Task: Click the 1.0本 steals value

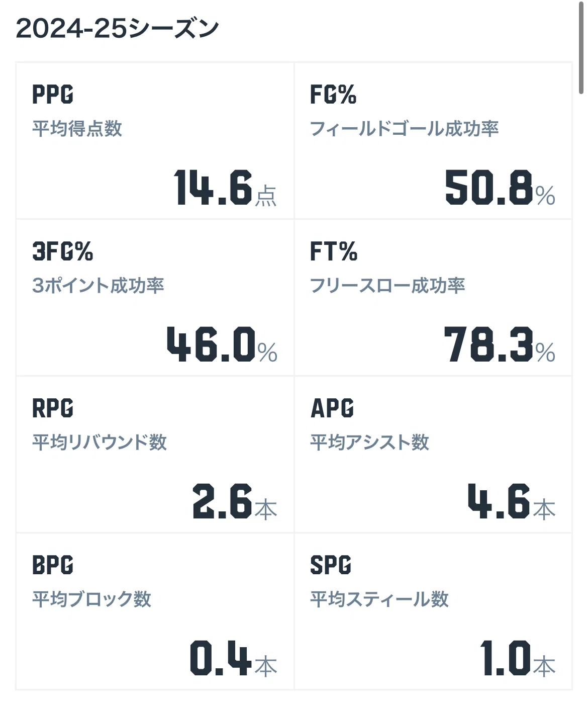Action: click(x=518, y=658)
